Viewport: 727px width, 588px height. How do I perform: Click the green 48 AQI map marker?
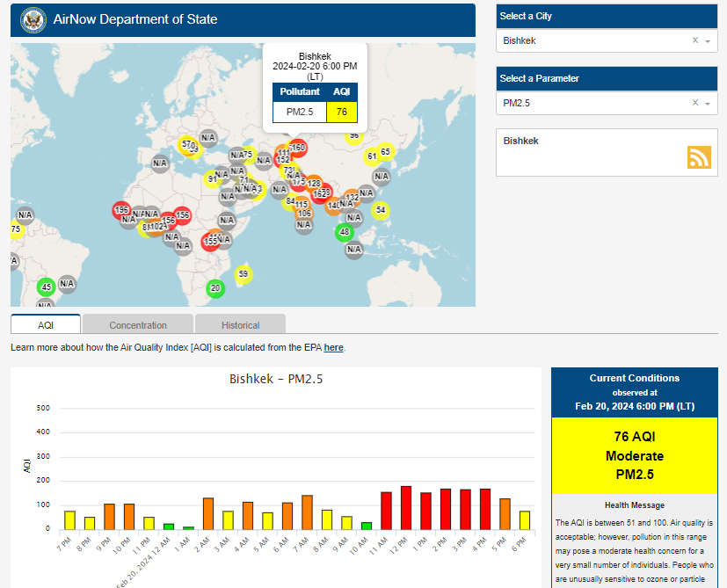[x=345, y=232]
